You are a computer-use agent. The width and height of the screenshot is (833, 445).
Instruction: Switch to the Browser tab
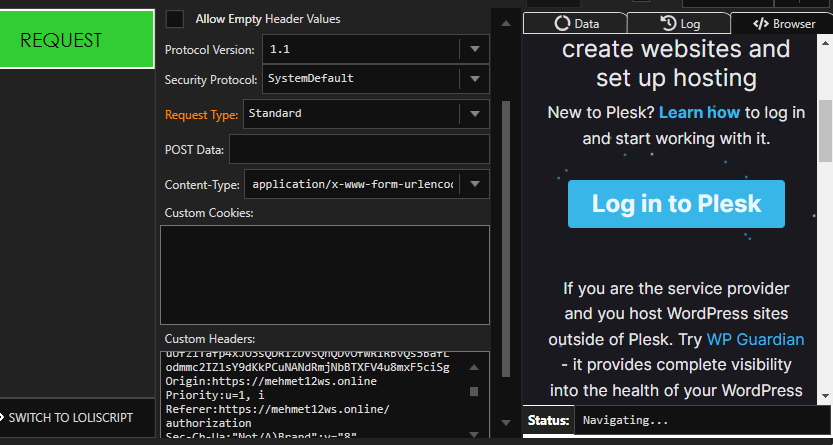[782, 23]
